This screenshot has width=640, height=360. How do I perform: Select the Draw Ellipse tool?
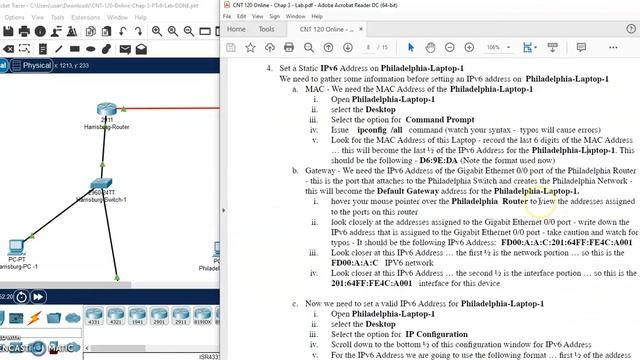91,49
